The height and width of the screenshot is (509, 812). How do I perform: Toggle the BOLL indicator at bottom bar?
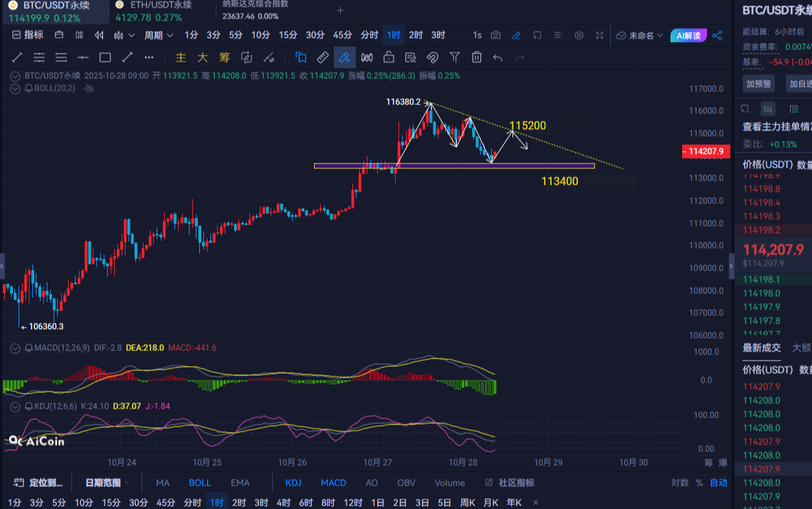[x=200, y=483]
